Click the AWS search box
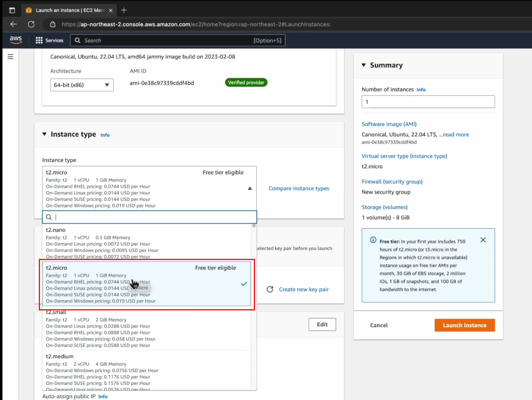This screenshot has height=400, width=532. pyautogui.click(x=178, y=40)
